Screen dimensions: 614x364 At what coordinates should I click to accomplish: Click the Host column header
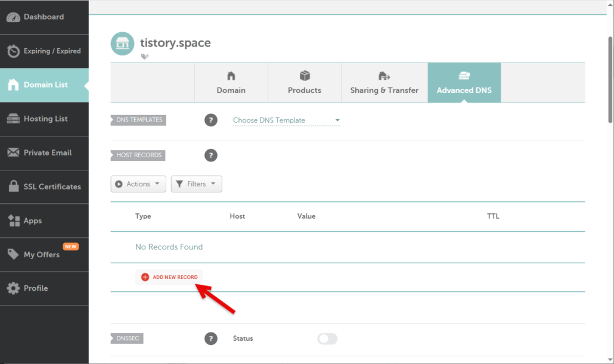click(237, 216)
